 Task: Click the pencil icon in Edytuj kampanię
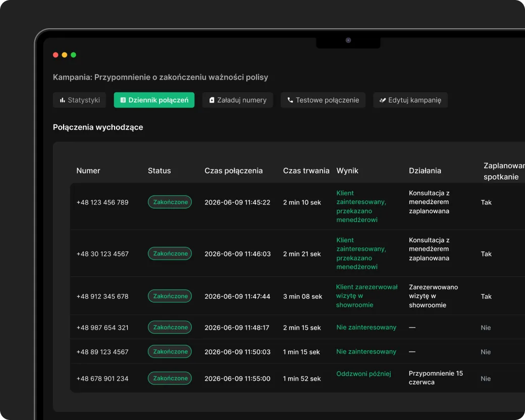(x=382, y=100)
